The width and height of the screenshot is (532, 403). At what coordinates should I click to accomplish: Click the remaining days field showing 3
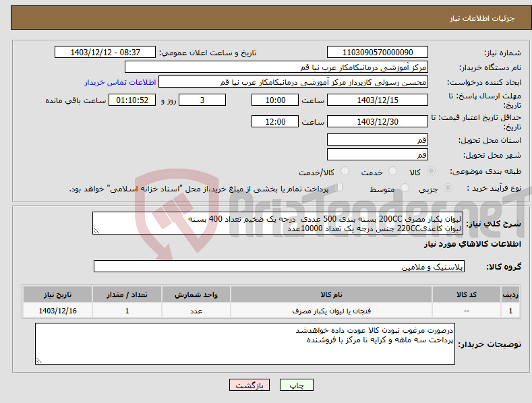(x=202, y=100)
